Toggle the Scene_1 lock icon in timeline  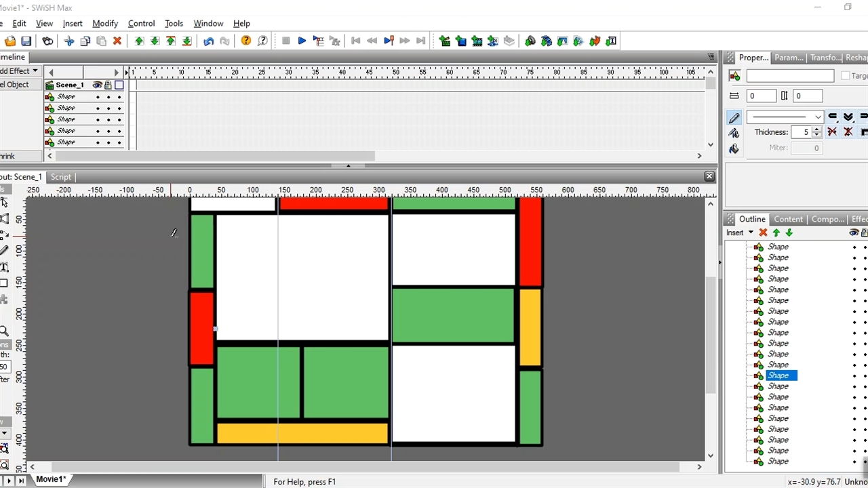tap(108, 85)
